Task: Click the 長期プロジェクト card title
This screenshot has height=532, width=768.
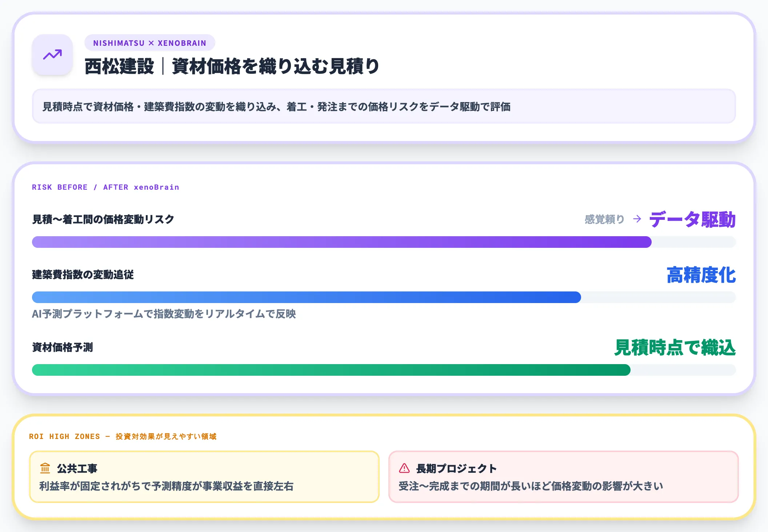Action: coord(456,468)
